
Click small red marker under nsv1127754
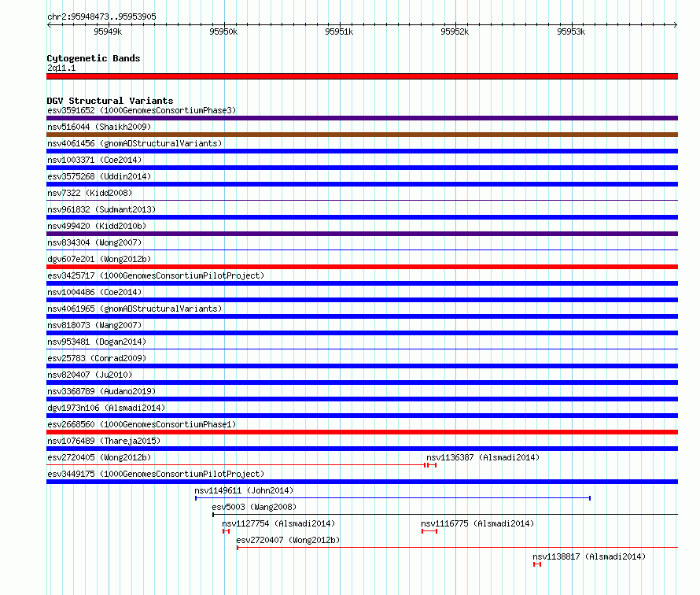coord(226,531)
